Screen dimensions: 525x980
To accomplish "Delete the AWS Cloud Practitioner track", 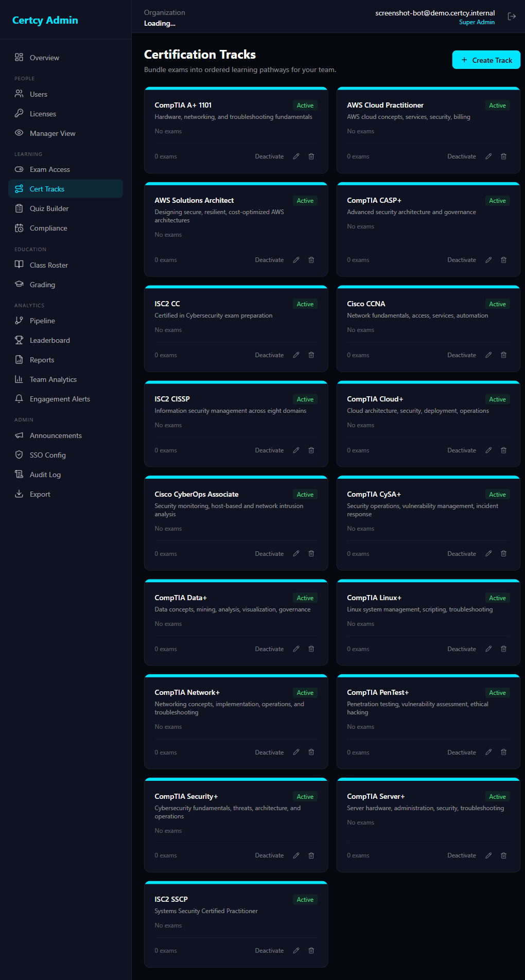I will point(504,156).
